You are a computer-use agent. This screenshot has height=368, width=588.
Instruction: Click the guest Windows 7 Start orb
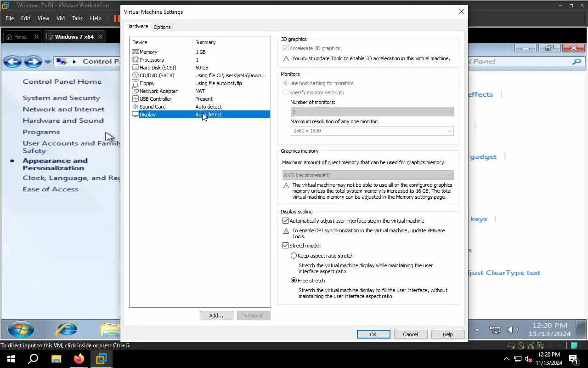[x=21, y=329]
